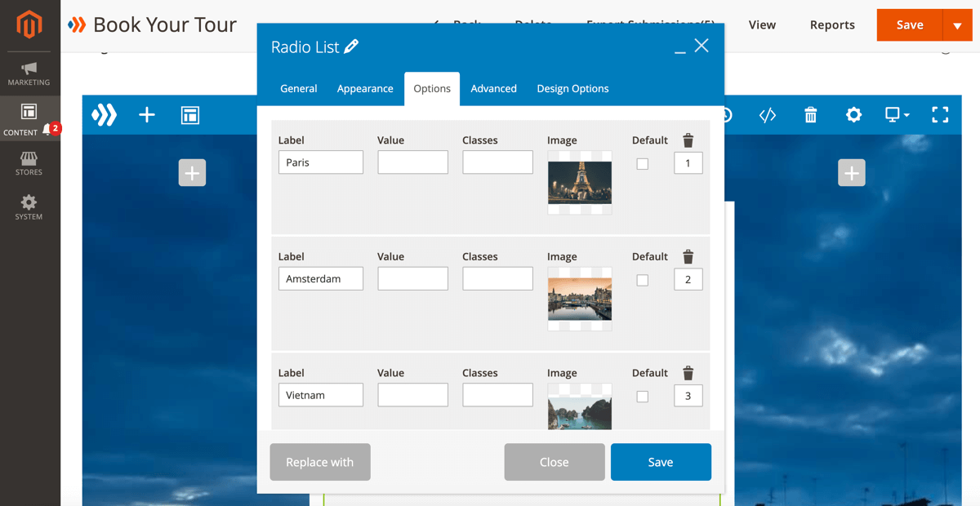Add a new element with the plus icon
This screenshot has width=980, height=506.
click(x=146, y=115)
